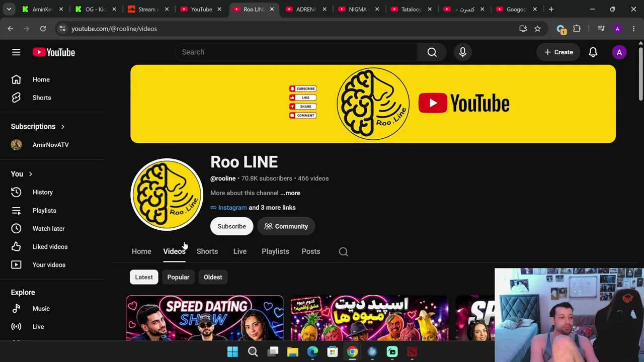Open File Explorer from the taskbar
This screenshot has width=644, height=362.
(292, 352)
